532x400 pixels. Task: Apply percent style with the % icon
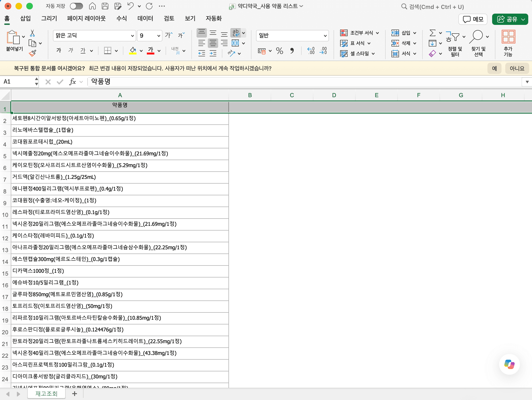click(x=279, y=50)
